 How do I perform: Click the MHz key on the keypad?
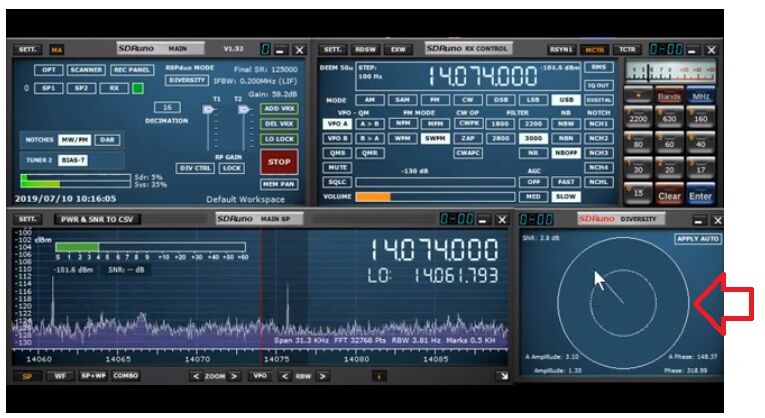[701, 95]
